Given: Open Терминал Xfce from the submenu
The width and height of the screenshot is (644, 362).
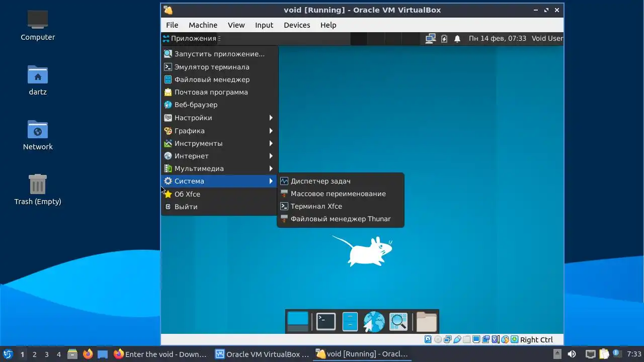Looking at the screenshot, I should pos(341,206).
